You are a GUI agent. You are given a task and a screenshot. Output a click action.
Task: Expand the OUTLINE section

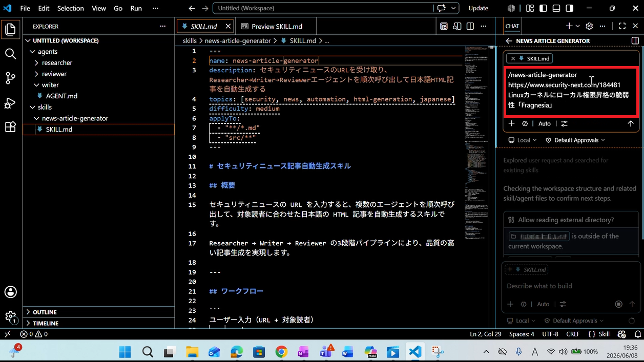pyautogui.click(x=99, y=312)
